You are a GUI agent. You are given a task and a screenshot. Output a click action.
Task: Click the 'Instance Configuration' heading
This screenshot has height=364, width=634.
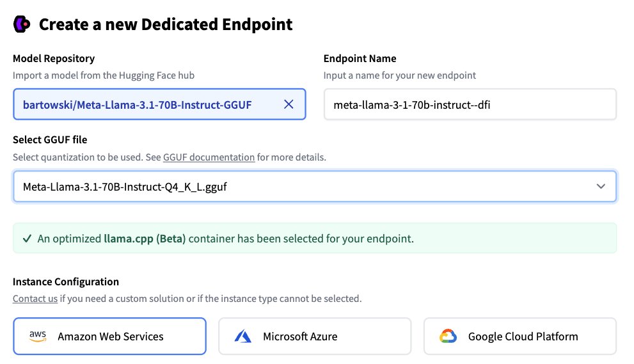pyautogui.click(x=66, y=282)
